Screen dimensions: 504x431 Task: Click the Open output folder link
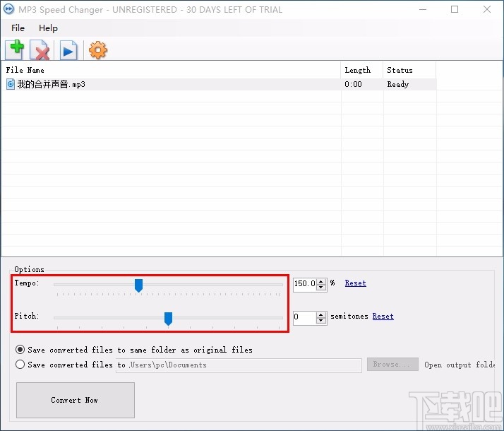(460, 365)
